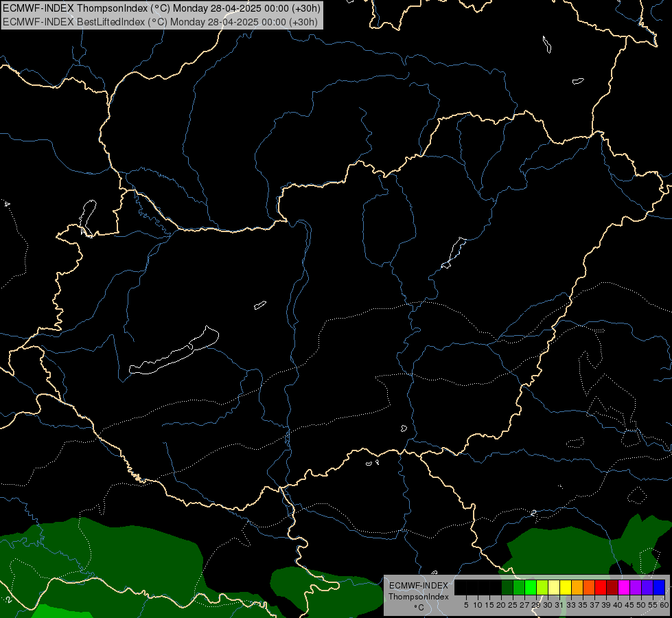Select the black legend swatch between 15 and 20
672x618 pixels.
pos(496,587)
